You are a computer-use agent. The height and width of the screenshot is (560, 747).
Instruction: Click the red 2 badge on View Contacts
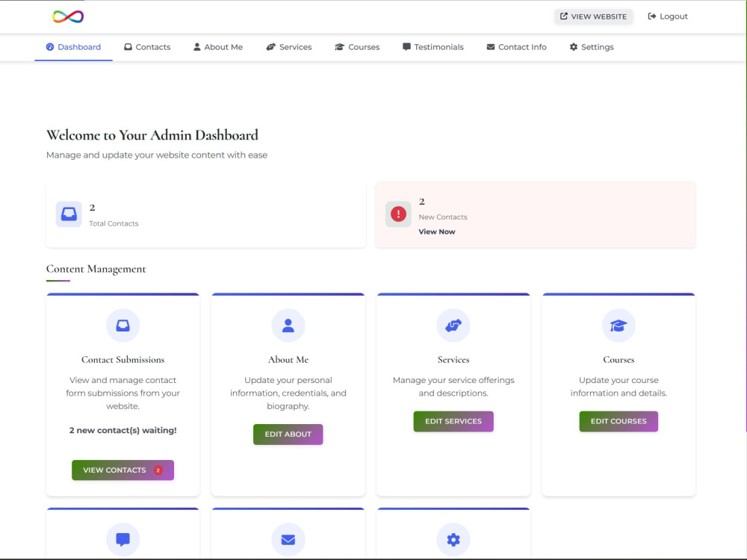coord(158,470)
